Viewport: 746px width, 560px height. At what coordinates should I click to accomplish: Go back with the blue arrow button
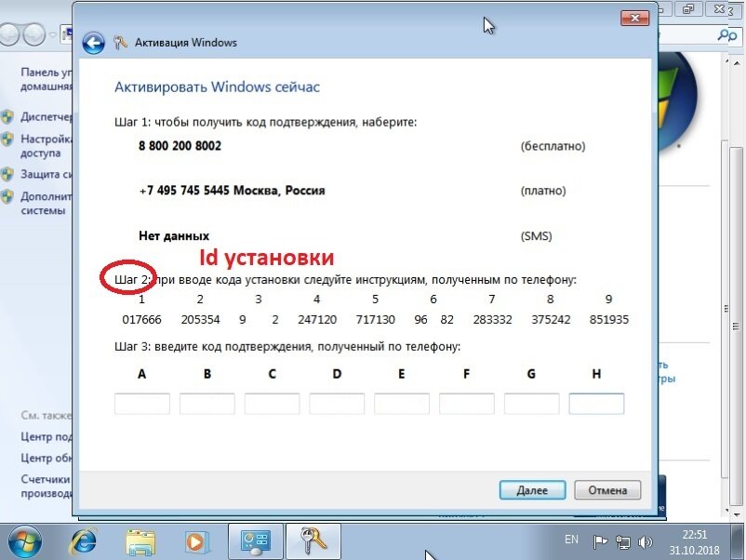(x=93, y=44)
